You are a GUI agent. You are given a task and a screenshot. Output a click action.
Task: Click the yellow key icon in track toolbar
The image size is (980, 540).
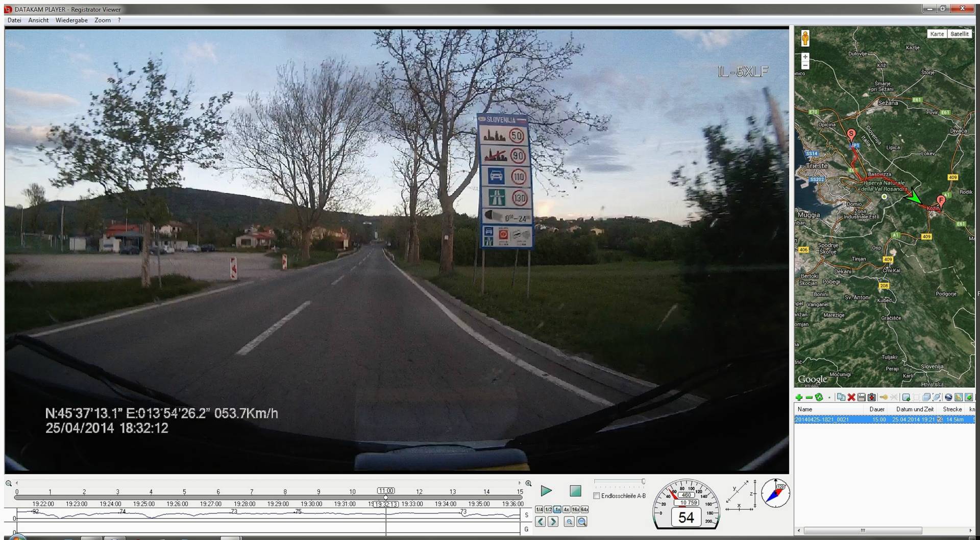click(885, 397)
